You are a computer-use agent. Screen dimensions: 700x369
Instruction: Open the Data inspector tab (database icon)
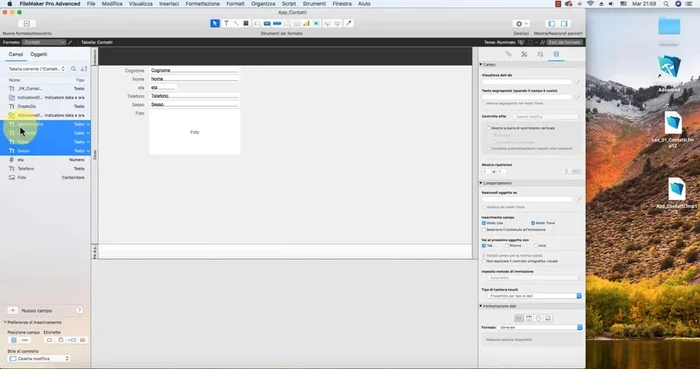tap(556, 54)
